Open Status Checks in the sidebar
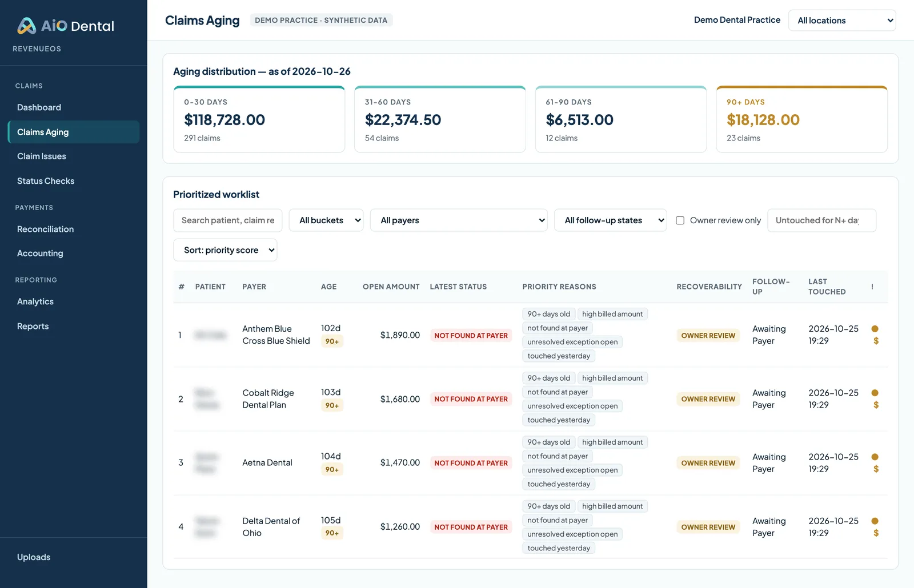Image resolution: width=914 pixels, height=588 pixels. pyautogui.click(x=74, y=181)
